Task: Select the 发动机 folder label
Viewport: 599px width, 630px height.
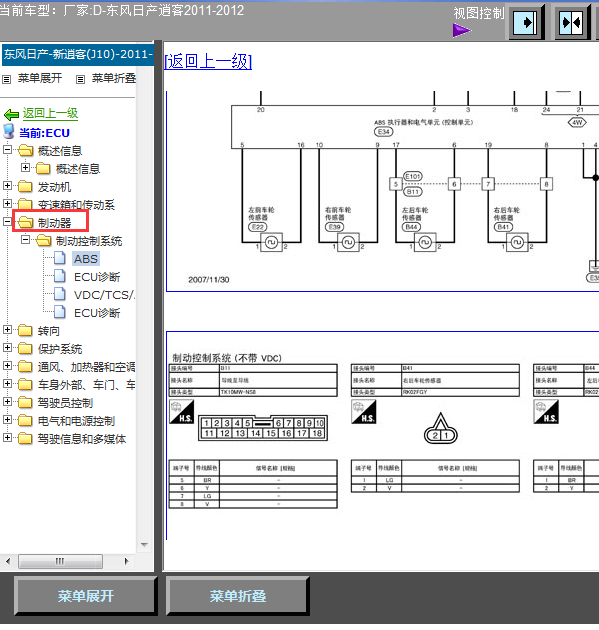Action: point(54,187)
